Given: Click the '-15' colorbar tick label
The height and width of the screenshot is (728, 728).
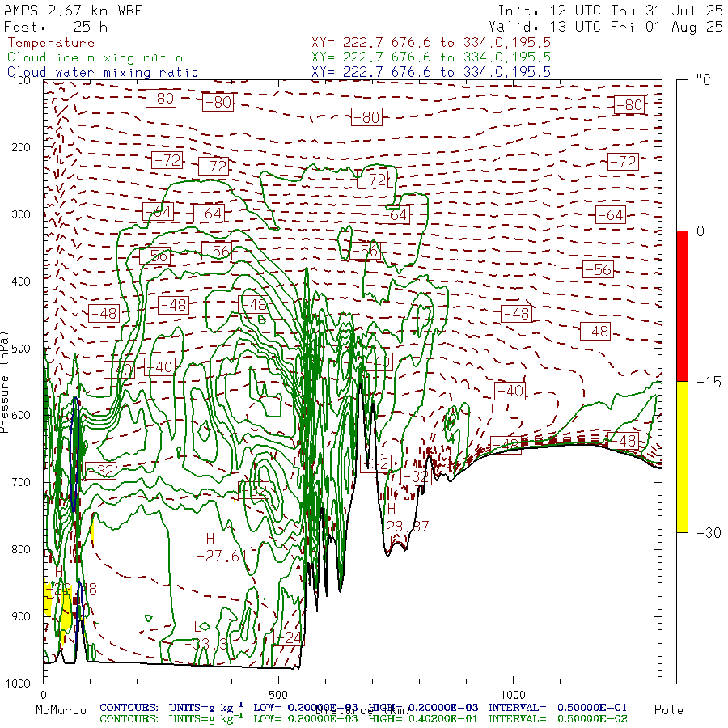Looking at the screenshot, I should click(x=709, y=382).
